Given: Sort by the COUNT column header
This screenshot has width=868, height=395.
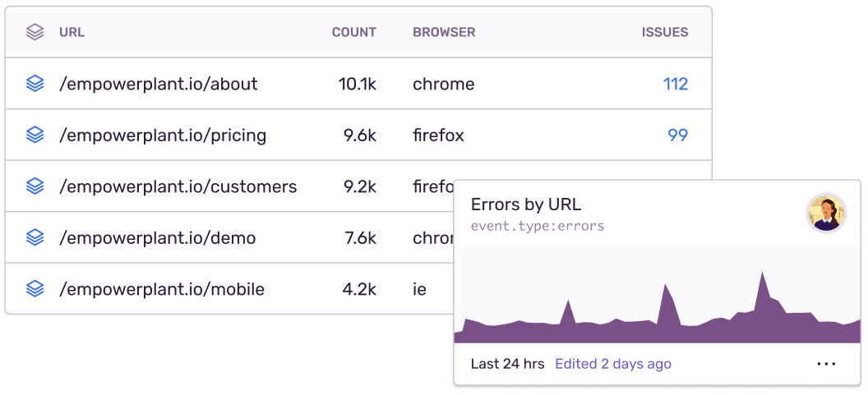Looking at the screenshot, I should (353, 33).
